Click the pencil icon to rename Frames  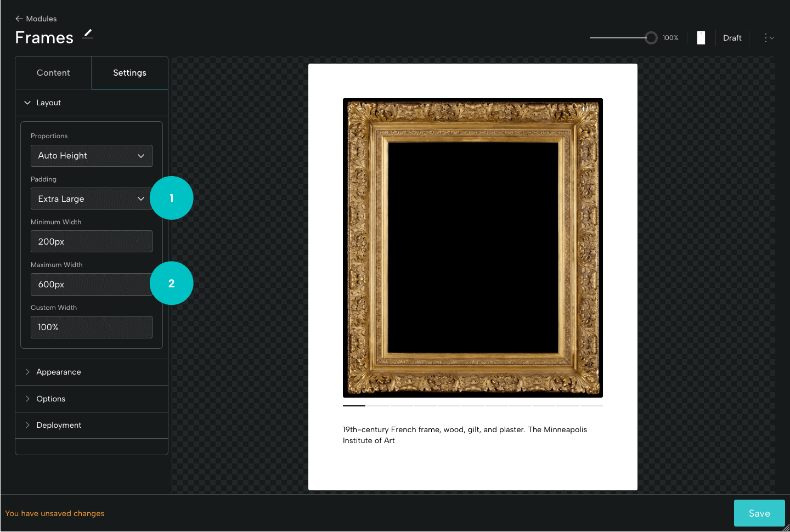[87, 34]
